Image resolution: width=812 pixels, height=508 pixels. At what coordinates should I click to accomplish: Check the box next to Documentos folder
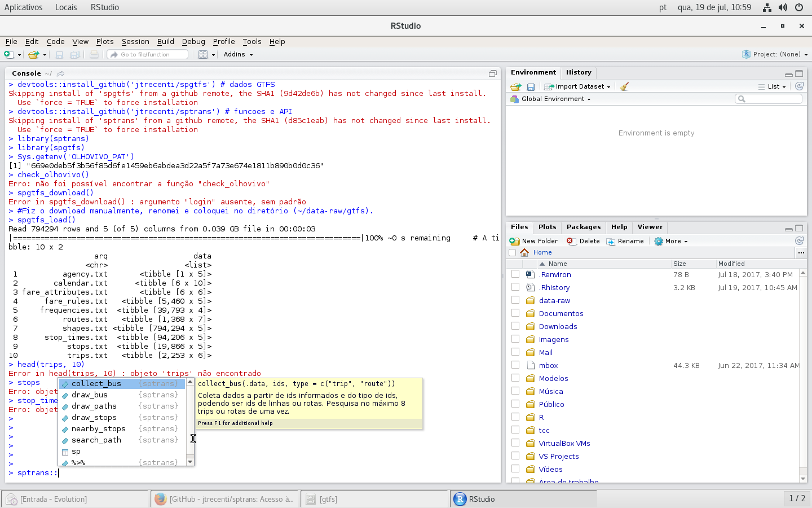[515, 313]
